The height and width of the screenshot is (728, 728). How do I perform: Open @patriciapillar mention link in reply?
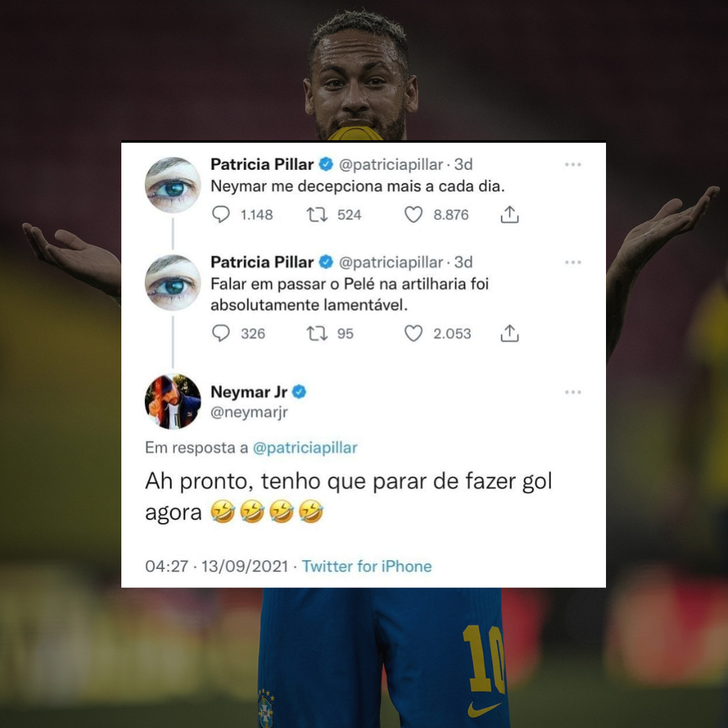click(x=305, y=448)
